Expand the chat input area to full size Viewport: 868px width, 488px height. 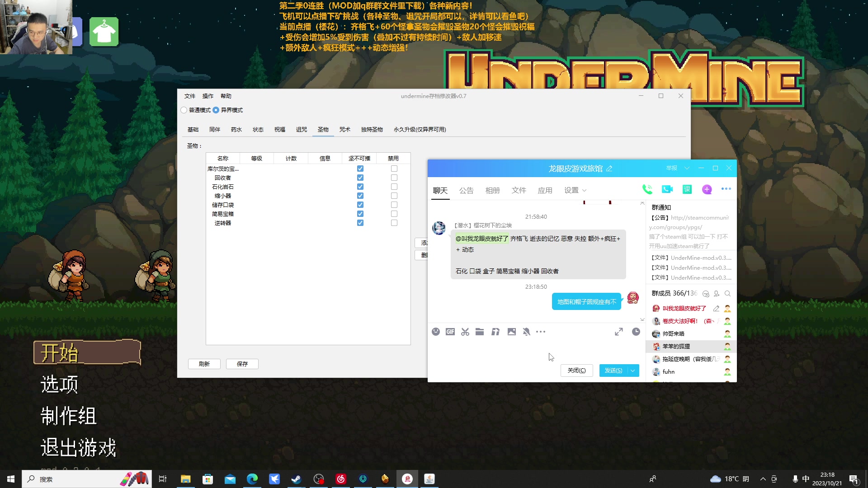(x=619, y=332)
